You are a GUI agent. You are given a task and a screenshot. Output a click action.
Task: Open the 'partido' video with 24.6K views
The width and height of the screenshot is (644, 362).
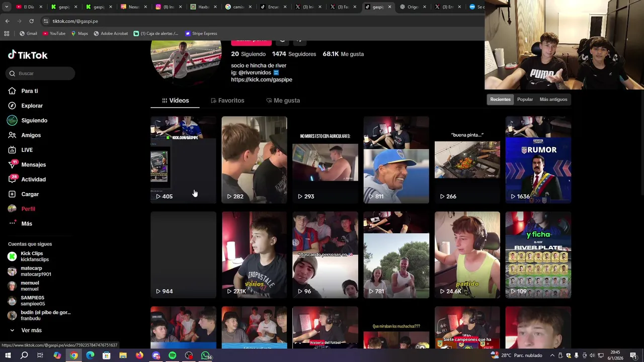tap(467, 255)
